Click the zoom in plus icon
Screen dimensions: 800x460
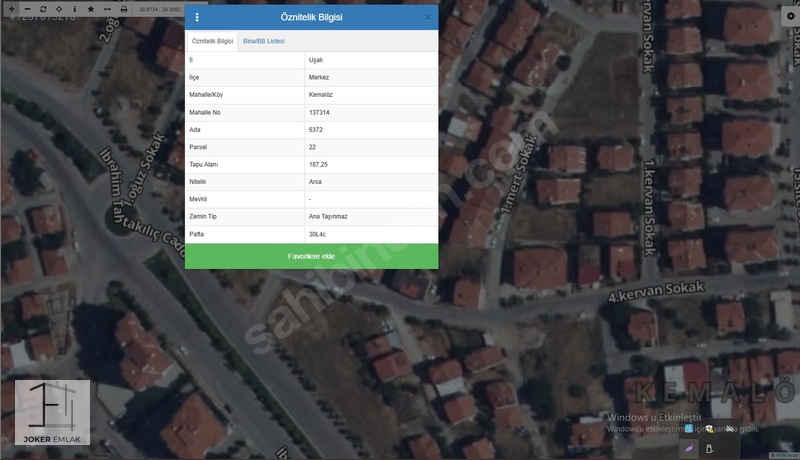[11, 8]
